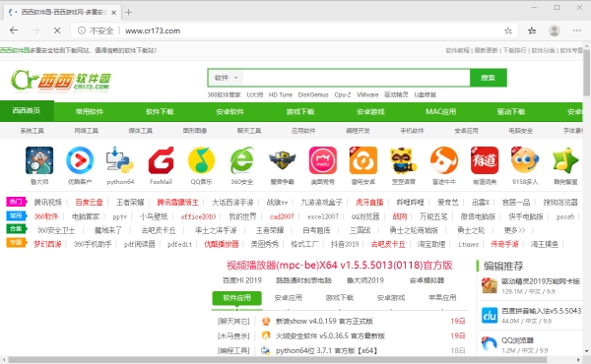This screenshot has height=364, width=591.
Task: Click the search text input field
Action: pos(357,78)
